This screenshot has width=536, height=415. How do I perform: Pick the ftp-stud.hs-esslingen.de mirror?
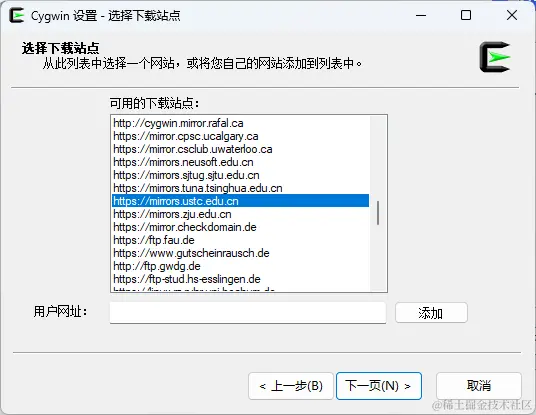click(x=240, y=279)
